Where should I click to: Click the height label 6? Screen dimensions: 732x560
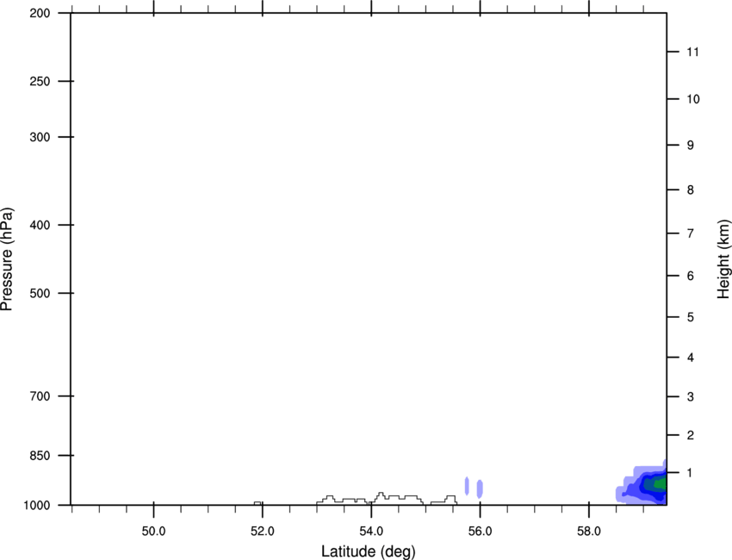coord(691,276)
